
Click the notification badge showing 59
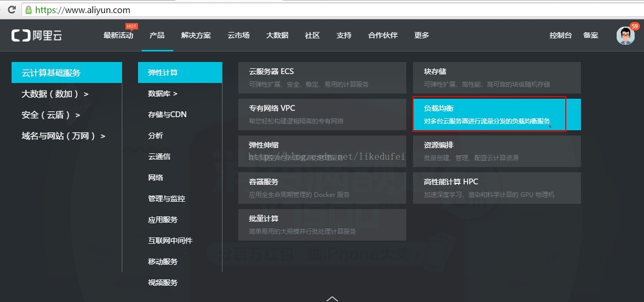pyautogui.click(x=635, y=26)
